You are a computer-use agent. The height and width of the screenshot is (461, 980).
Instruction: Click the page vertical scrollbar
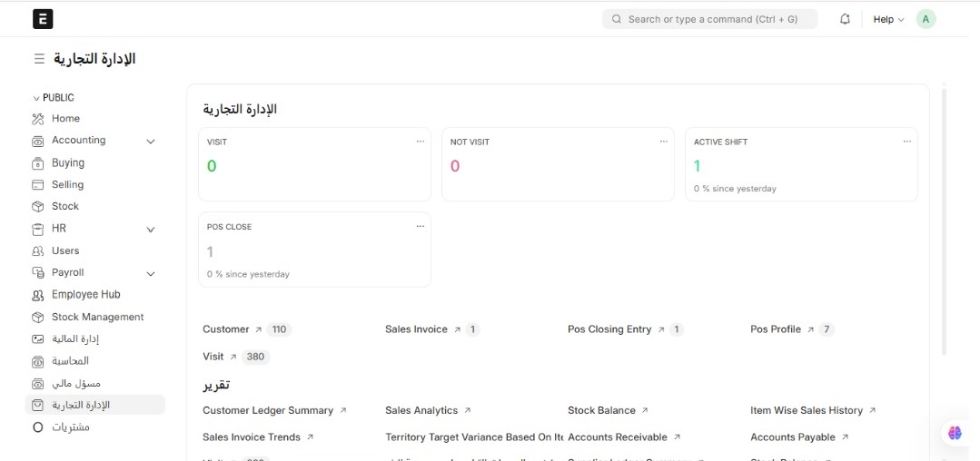click(x=945, y=218)
